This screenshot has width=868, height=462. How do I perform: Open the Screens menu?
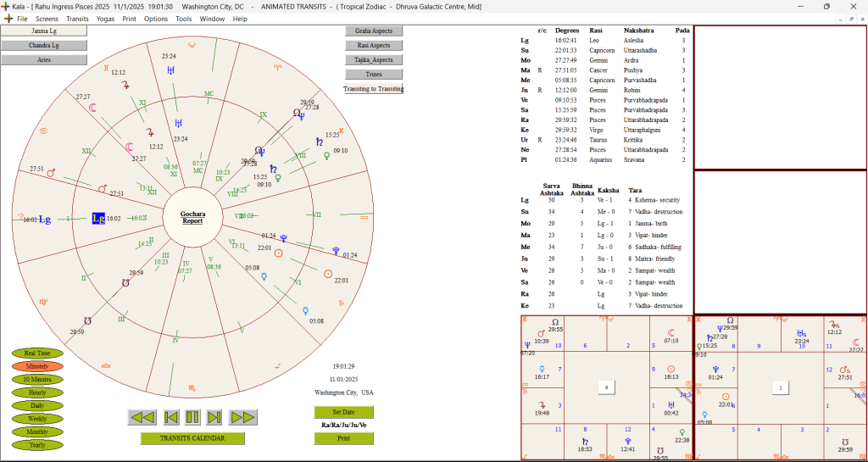(x=47, y=19)
